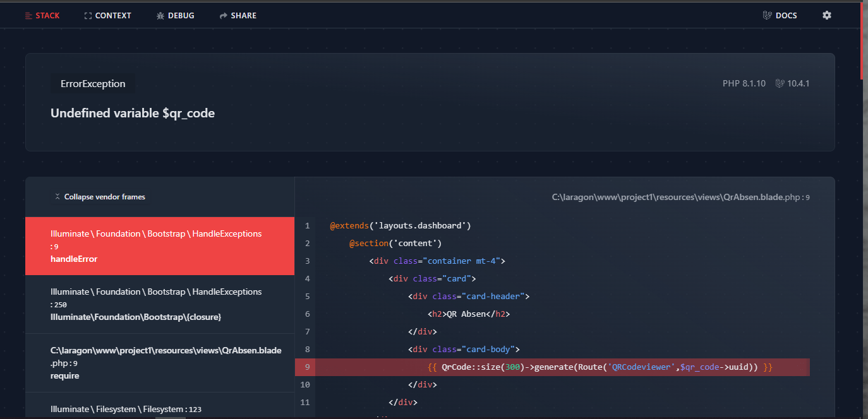Click the red handleError stack frame
This screenshot has height=419, width=868.
coord(159,246)
